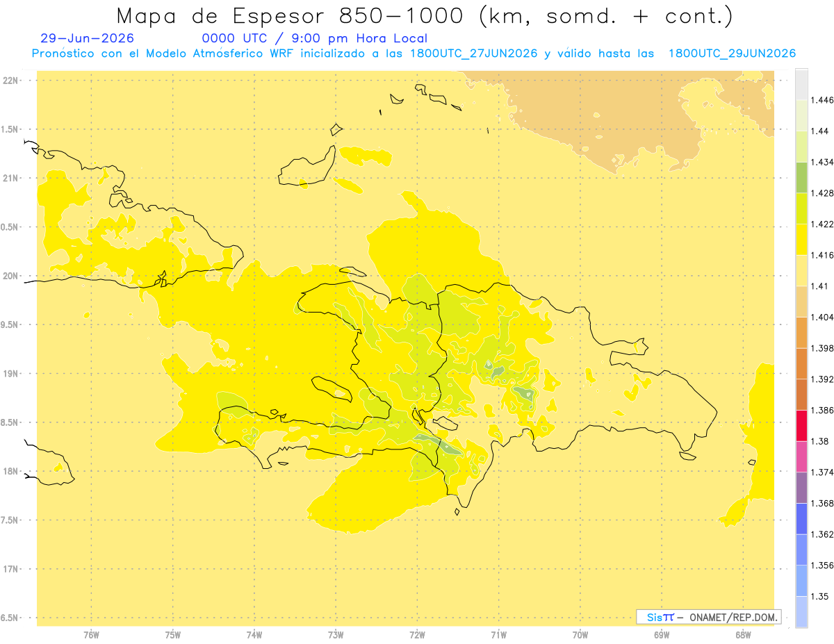Click the 71W longitude label
Image resolution: width=834 pixels, height=644 pixels.
click(x=498, y=635)
